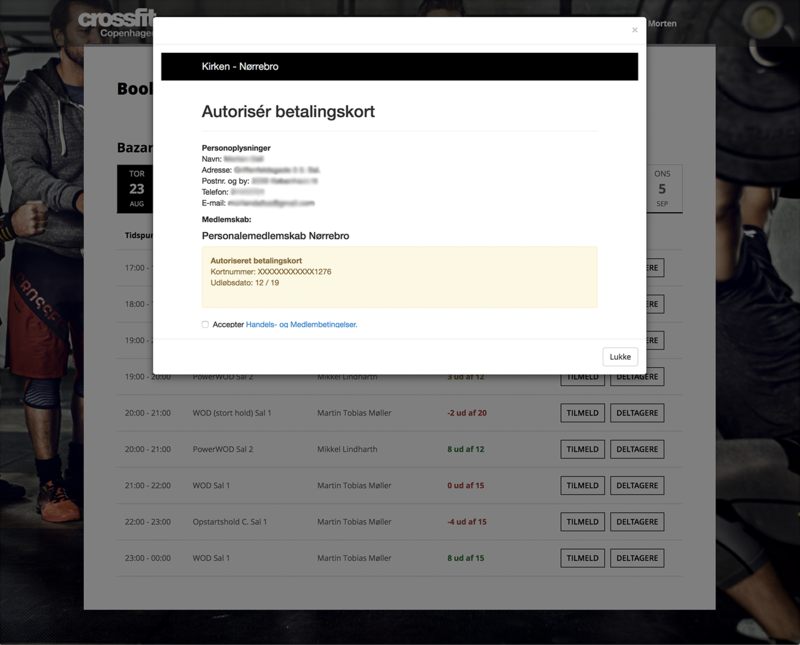Click the Kortnummer line ending in 1276

point(271,271)
